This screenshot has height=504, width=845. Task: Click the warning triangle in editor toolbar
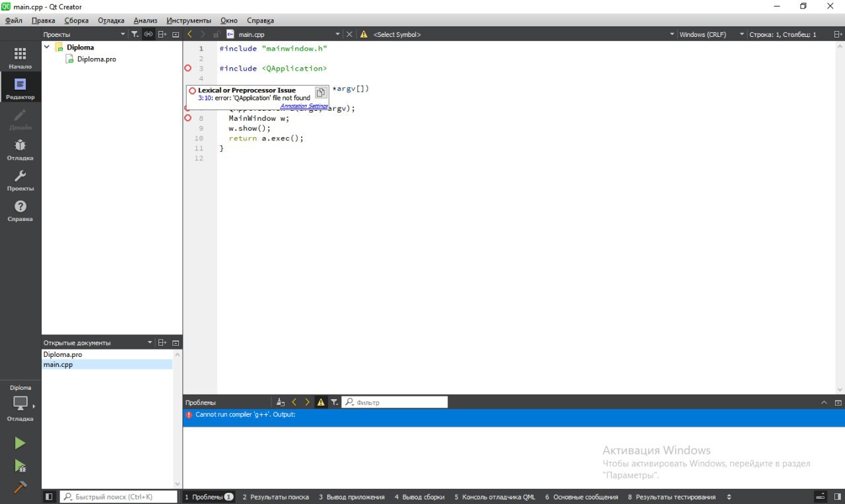pyautogui.click(x=364, y=34)
